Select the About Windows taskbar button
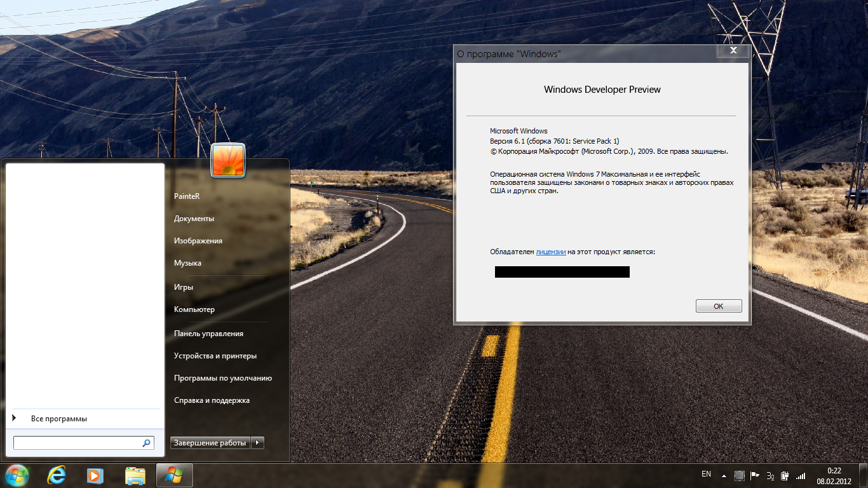This screenshot has height=488, width=868. (174, 475)
